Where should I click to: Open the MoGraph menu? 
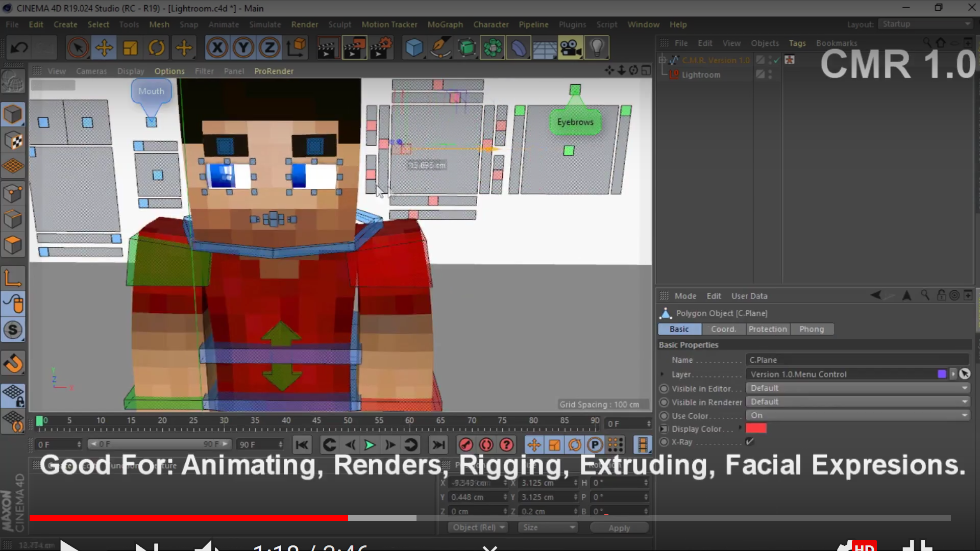click(x=445, y=24)
